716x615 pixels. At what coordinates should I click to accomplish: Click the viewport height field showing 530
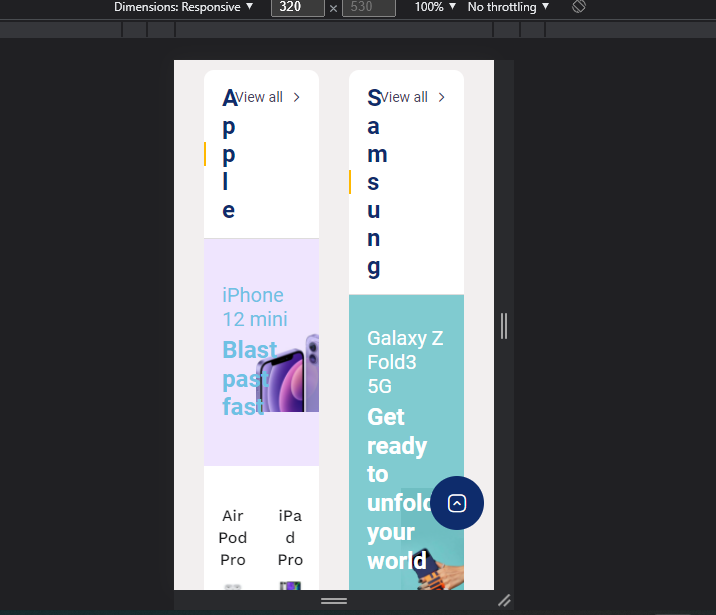point(369,7)
